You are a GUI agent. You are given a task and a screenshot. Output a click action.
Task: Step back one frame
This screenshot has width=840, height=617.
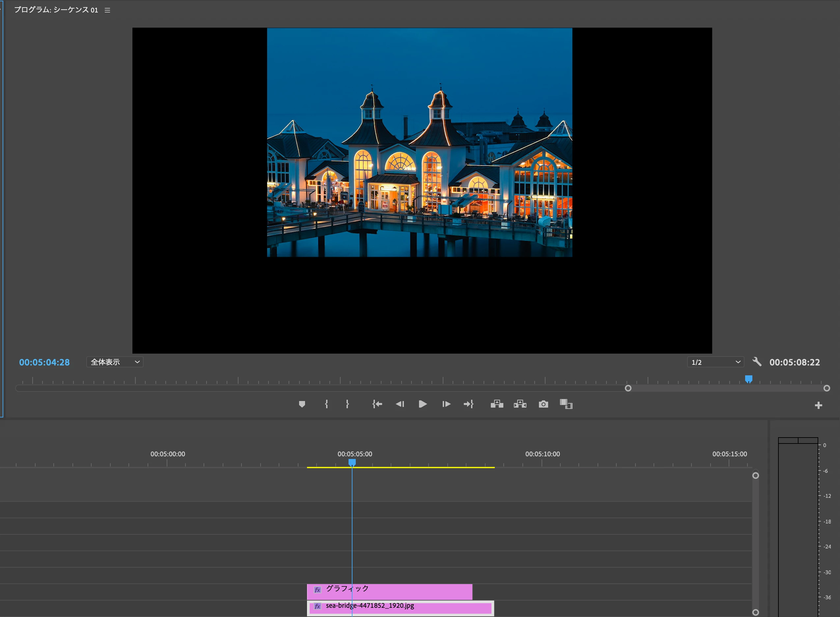click(400, 404)
